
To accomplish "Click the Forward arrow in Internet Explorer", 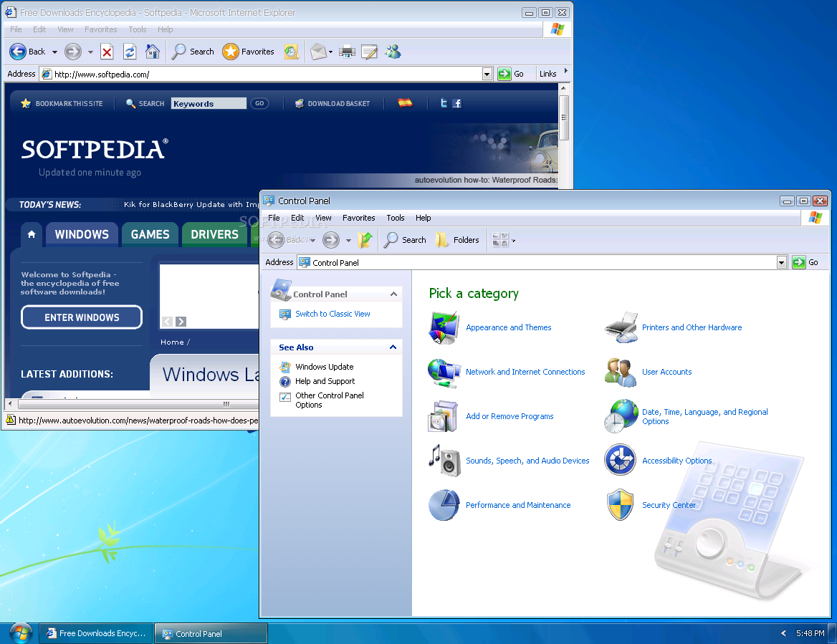I will click(72, 52).
